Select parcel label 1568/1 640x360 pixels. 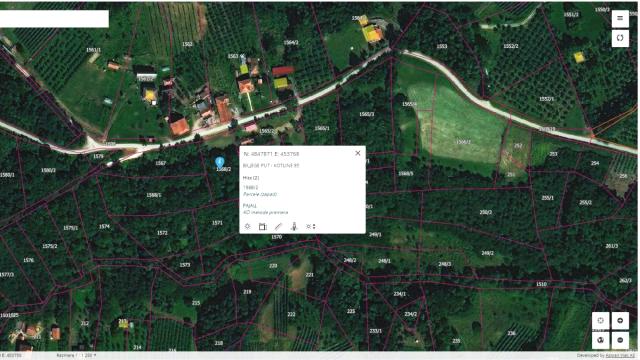pyautogui.click(x=153, y=195)
